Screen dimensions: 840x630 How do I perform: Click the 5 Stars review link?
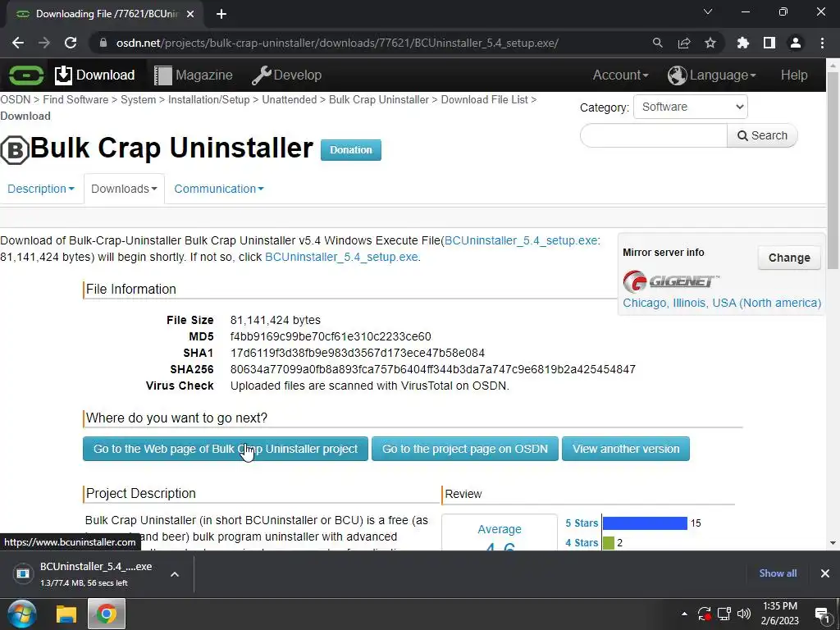click(582, 523)
